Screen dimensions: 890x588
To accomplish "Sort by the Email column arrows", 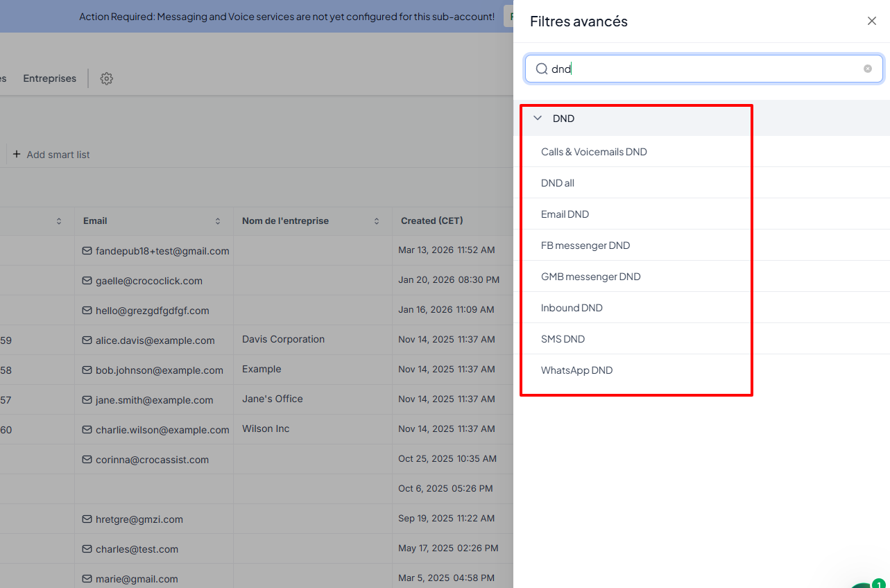I will click(x=218, y=221).
